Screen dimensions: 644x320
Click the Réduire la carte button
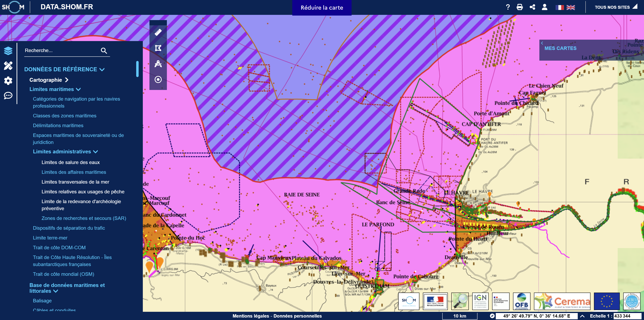point(322,8)
